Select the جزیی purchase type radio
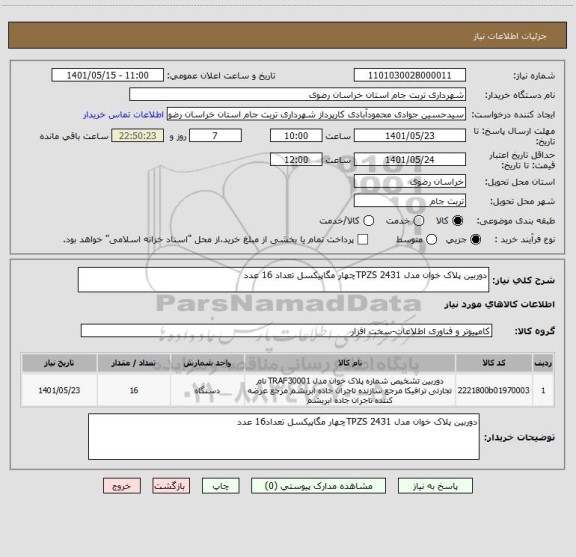This screenshot has height=557, width=576. pos(476,240)
